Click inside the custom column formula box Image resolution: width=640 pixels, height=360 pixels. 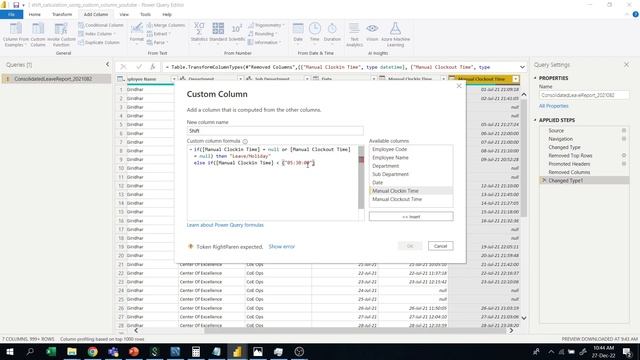coord(273,183)
